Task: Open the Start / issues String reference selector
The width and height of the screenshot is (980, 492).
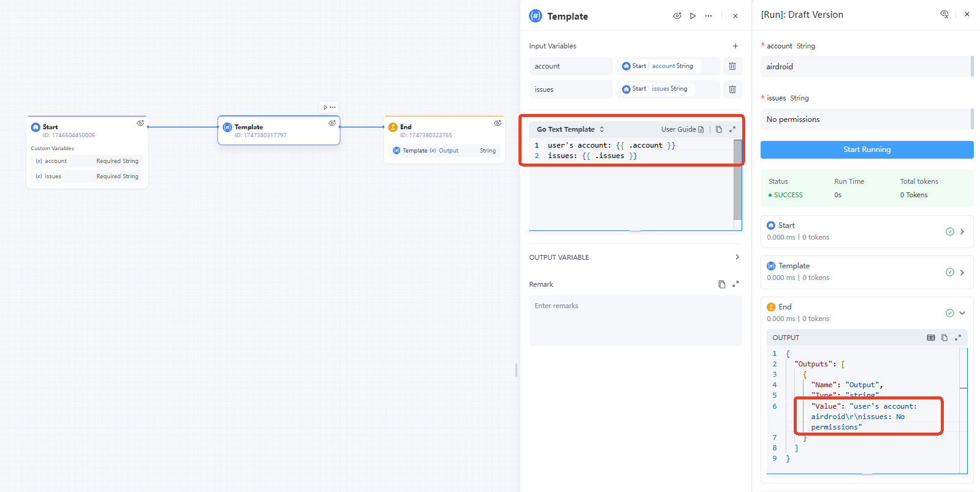Action: click(668, 89)
